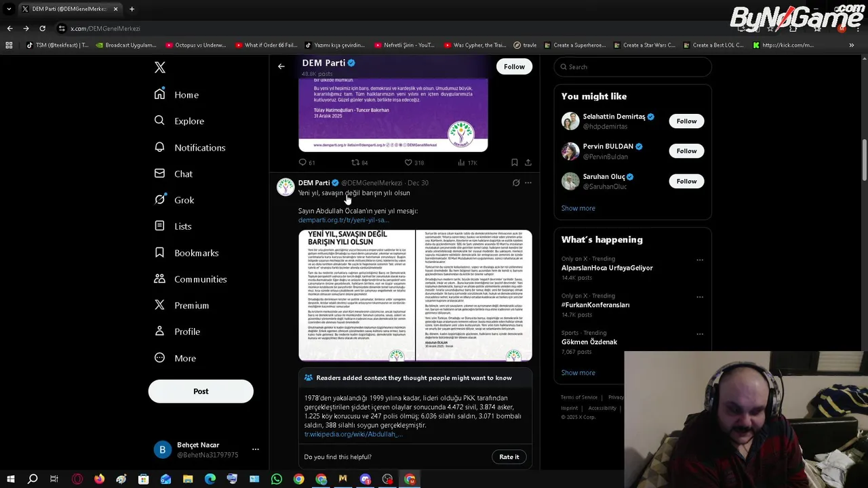Click the DEM Parti post avatar
This screenshot has height=488, width=868.
tap(285, 186)
